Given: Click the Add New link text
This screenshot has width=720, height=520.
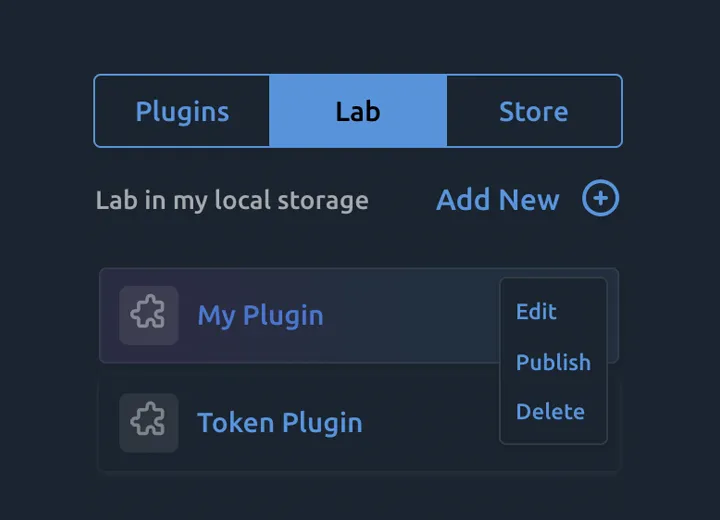Looking at the screenshot, I should click(x=497, y=200).
